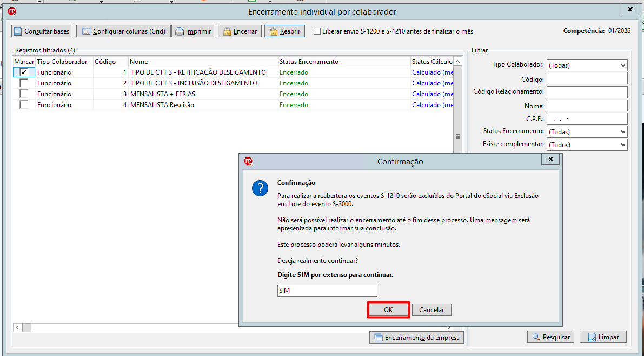Click grid vertical scrollbar up arrow

pos(457,62)
